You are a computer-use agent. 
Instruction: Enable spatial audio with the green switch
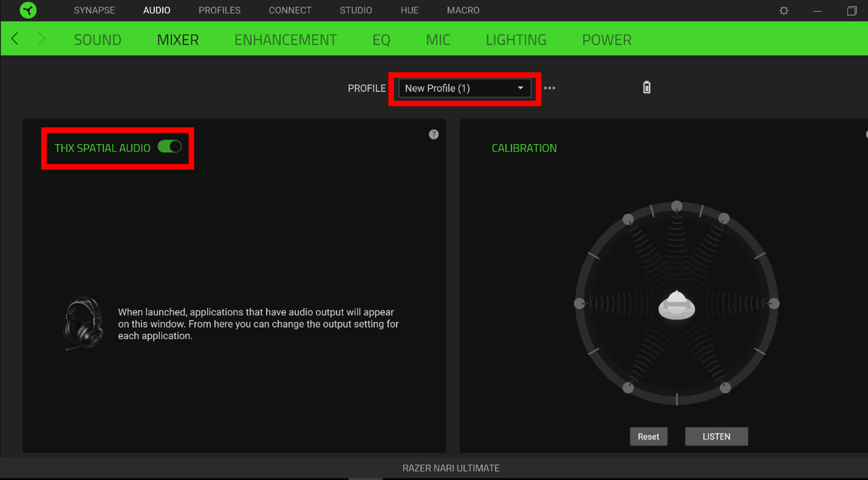click(171, 146)
